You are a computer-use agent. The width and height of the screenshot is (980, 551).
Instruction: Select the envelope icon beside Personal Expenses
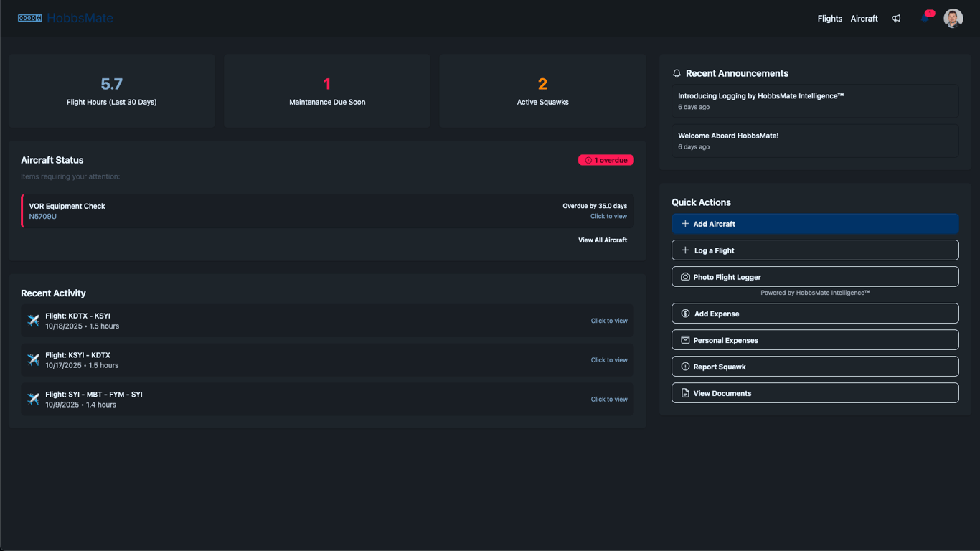click(x=685, y=339)
